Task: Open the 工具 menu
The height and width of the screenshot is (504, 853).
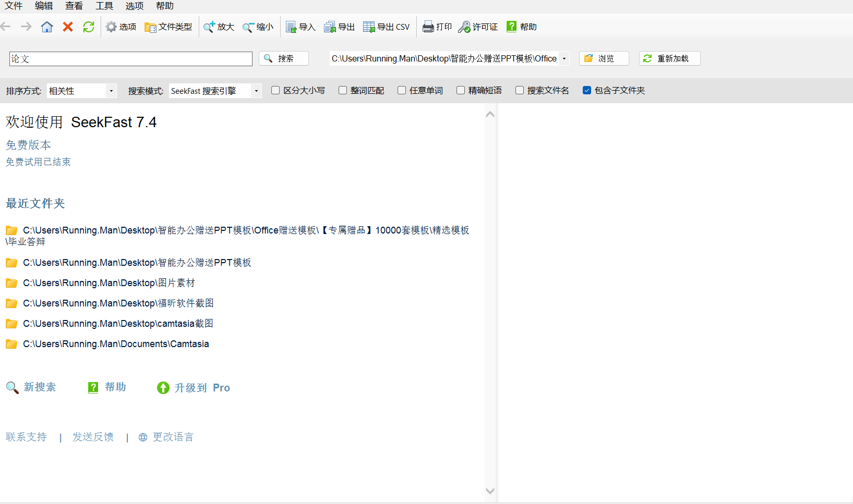Action: pos(104,6)
